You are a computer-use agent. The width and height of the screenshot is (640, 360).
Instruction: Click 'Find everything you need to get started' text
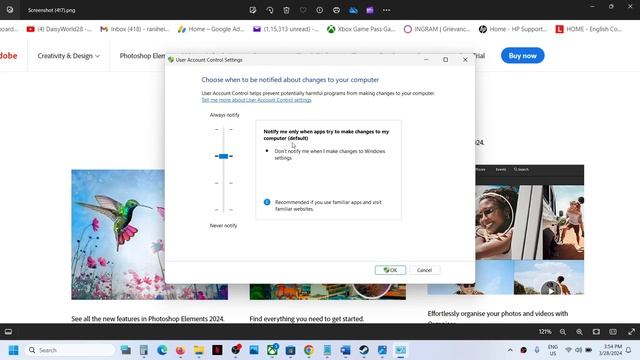coord(307,319)
